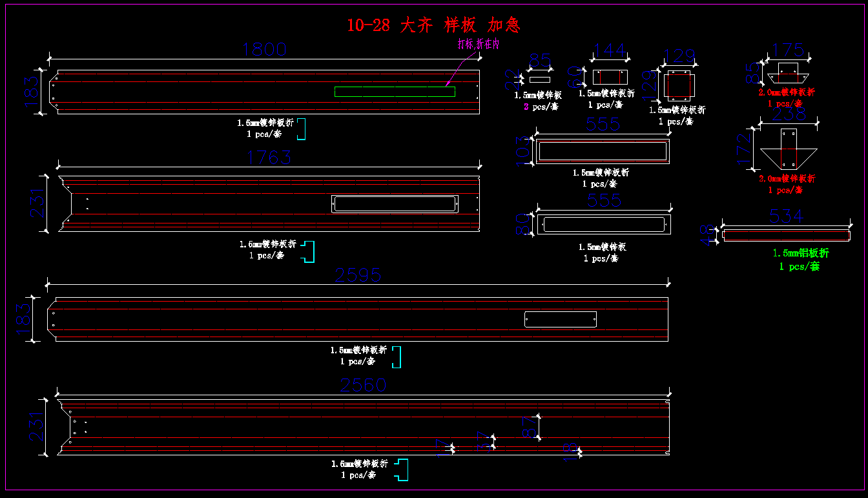Click the small slot rectangle under 85 dimension
Image resolution: width=868 pixels, height=498 pixels.
(x=539, y=79)
